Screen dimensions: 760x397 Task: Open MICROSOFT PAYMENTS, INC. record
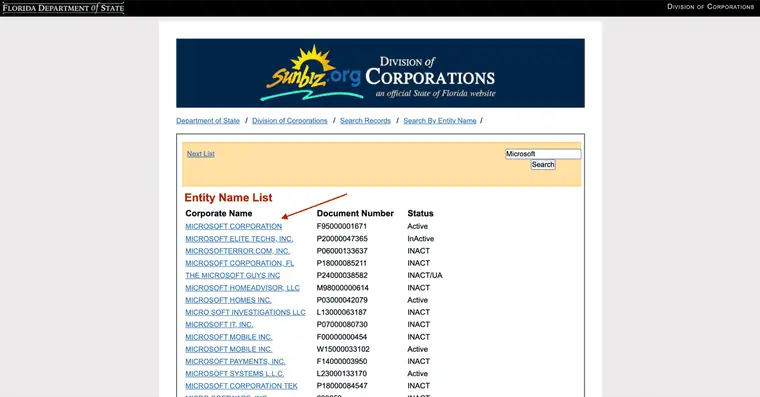point(235,361)
